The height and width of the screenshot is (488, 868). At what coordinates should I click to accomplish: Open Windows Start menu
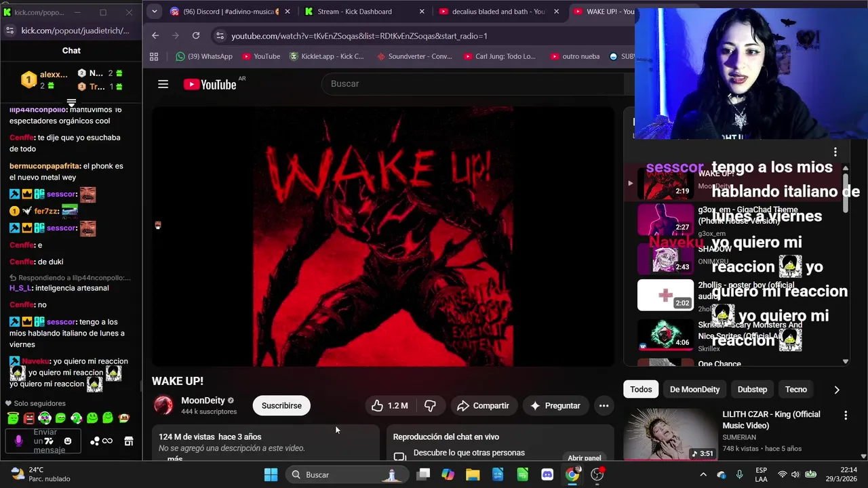pyautogui.click(x=271, y=474)
